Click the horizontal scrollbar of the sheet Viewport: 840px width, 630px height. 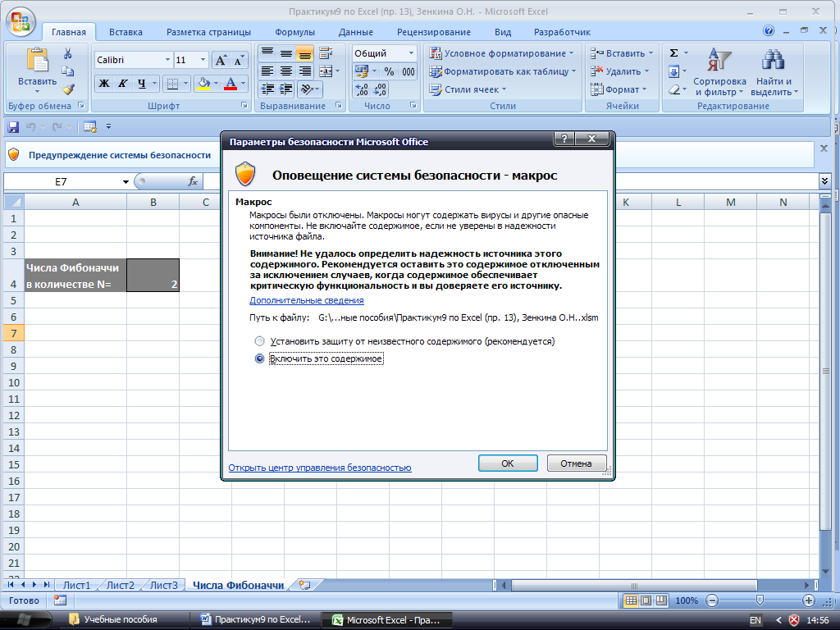tap(634, 585)
